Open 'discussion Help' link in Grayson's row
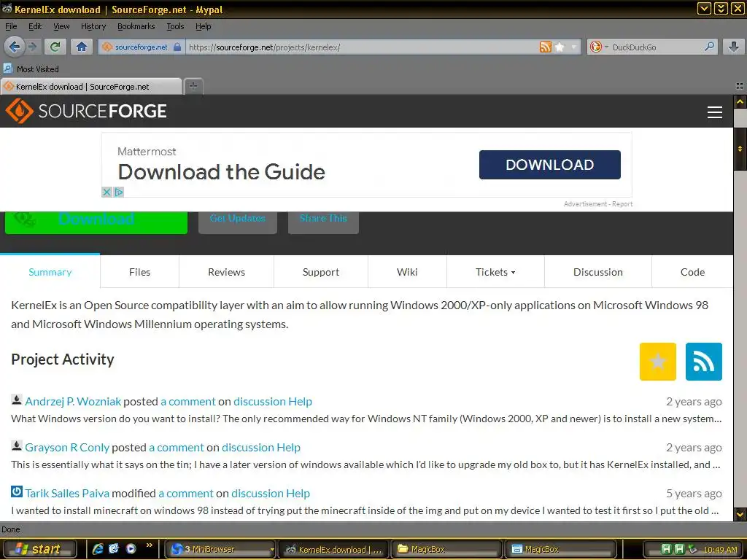This screenshot has width=747, height=560. coord(261,448)
